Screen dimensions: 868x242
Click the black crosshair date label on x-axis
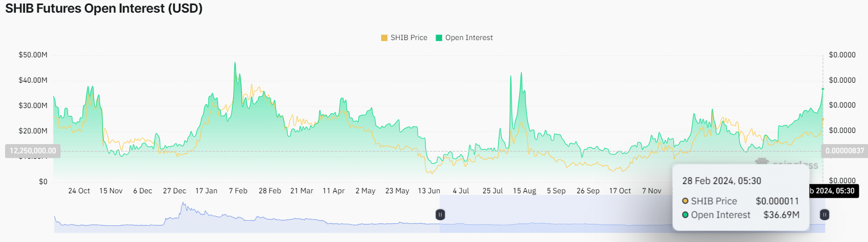click(x=833, y=191)
